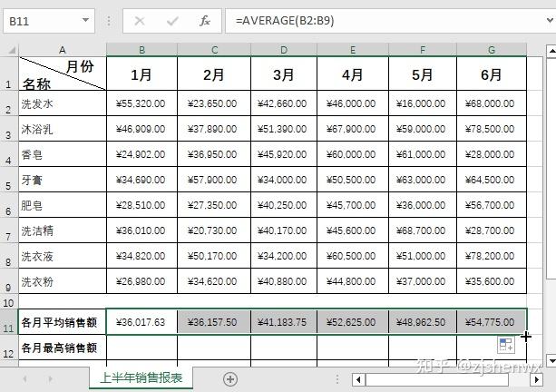Select column A header
The width and height of the screenshot is (556, 392).
(x=63, y=50)
